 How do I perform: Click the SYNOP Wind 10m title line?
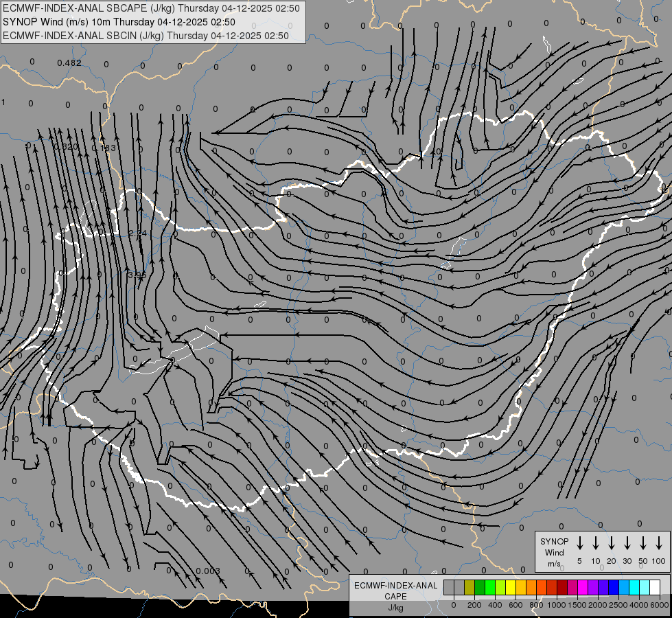119,22
